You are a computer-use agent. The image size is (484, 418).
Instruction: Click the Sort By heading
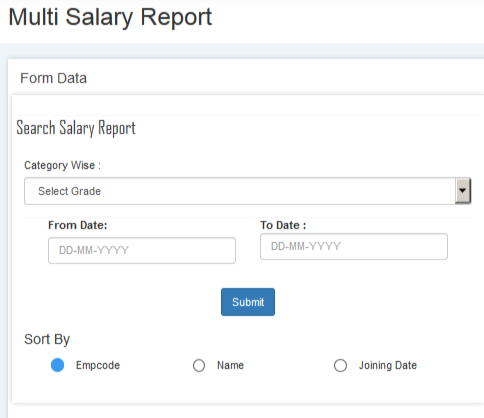pyautogui.click(x=47, y=339)
